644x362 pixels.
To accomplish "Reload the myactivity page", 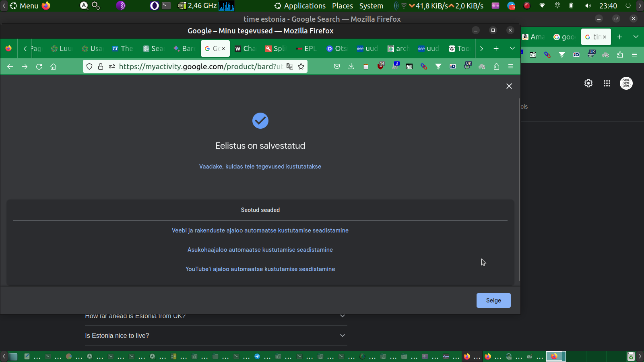I will click(39, 67).
